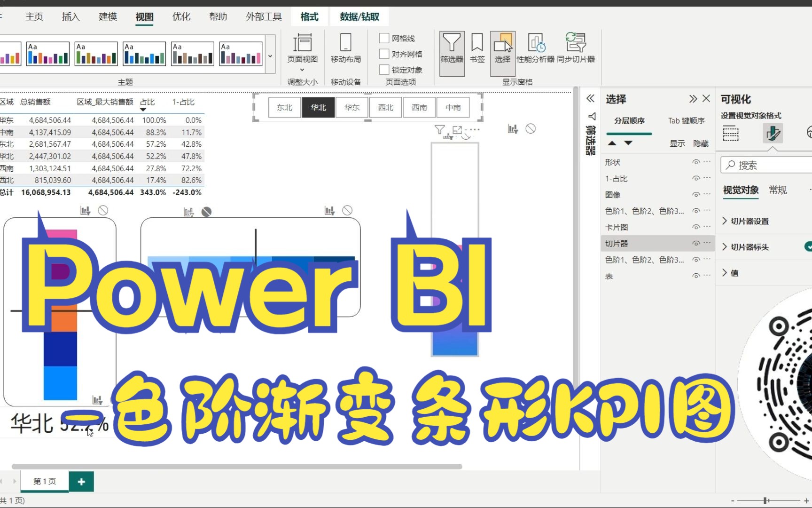The width and height of the screenshot is (812, 508).
Task: Toggle visibility of the 卡片图 layer
Action: point(696,227)
